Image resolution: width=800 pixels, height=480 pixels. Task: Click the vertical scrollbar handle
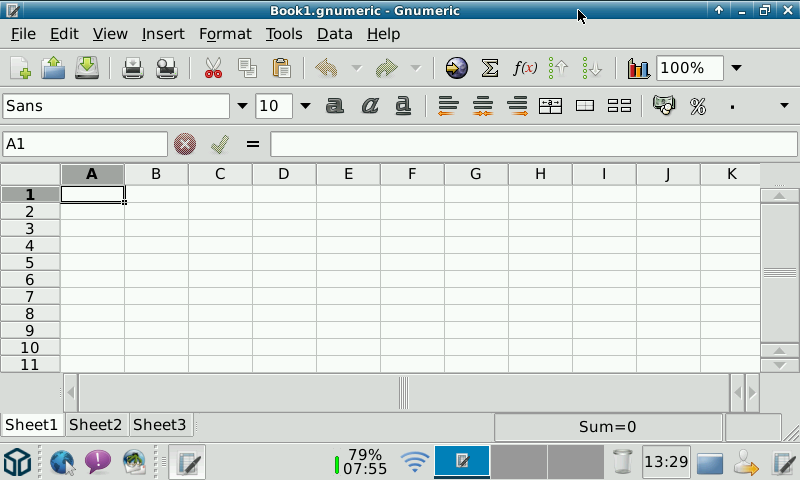pos(780,273)
